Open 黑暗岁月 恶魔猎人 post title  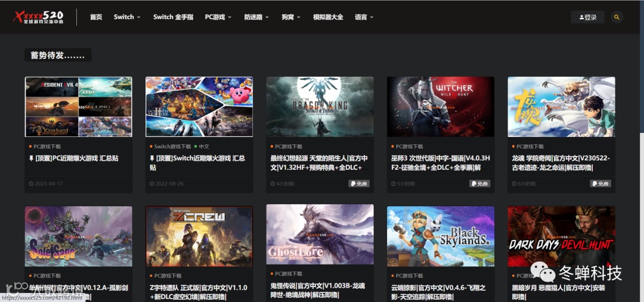pyautogui.click(x=559, y=292)
